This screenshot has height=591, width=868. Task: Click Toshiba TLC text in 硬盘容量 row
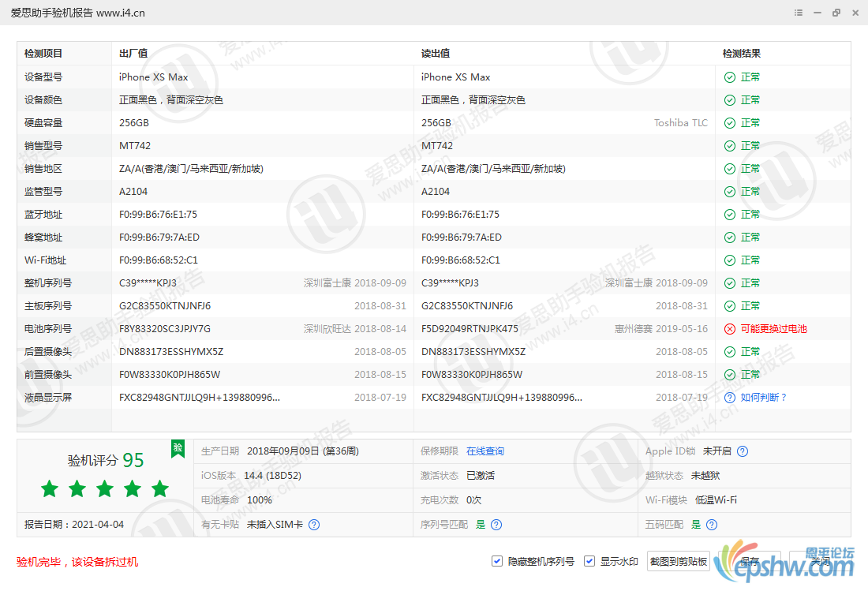click(x=681, y=123)
